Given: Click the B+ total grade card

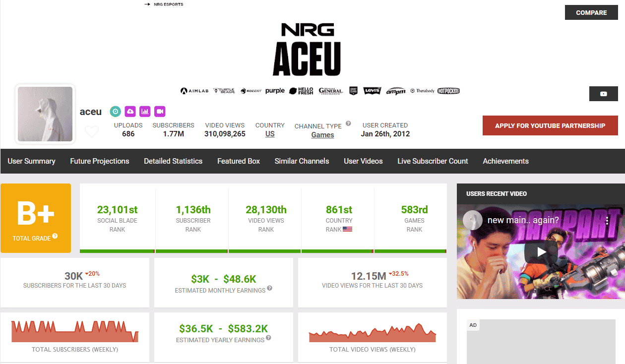Looking at the screenshot, I should (36, 218).
